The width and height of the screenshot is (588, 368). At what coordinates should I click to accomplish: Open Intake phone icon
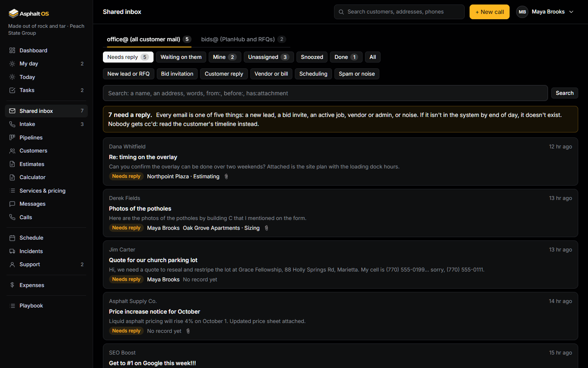point(12,124)
